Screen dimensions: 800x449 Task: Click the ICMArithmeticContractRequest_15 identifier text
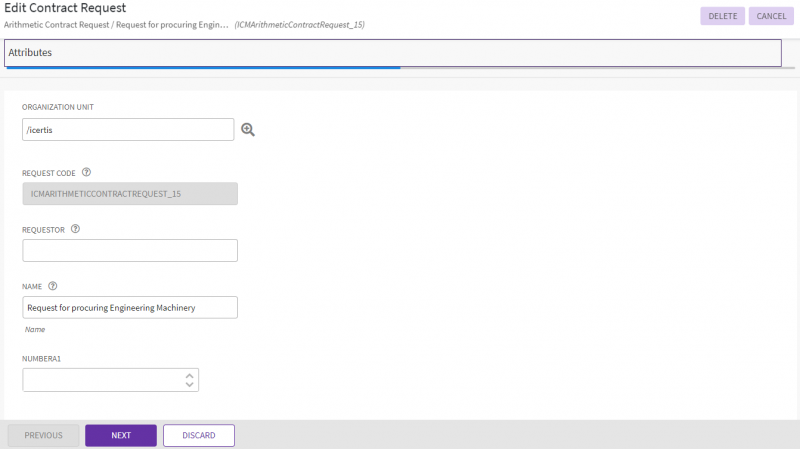click(x=299, y=24)
